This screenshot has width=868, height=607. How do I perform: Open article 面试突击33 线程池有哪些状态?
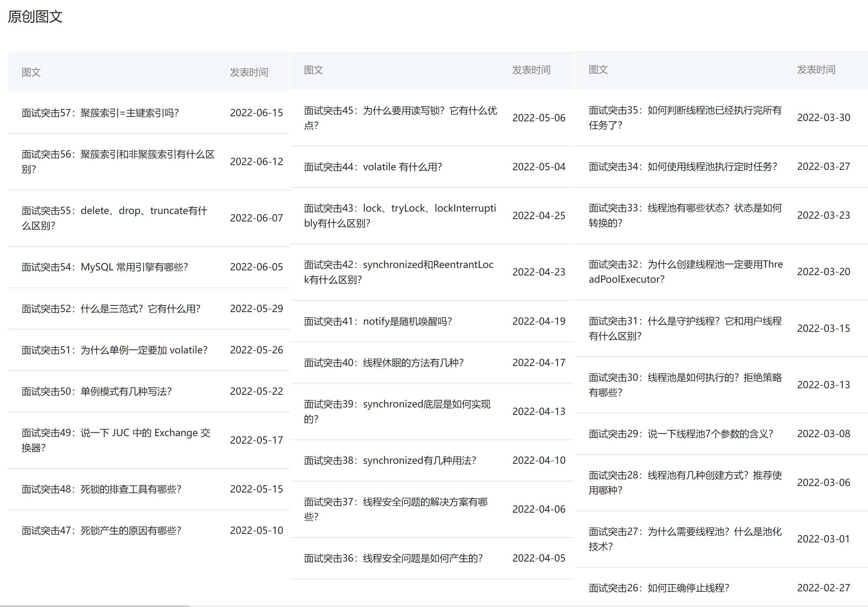pyautogui.click(x=685, y=215)
